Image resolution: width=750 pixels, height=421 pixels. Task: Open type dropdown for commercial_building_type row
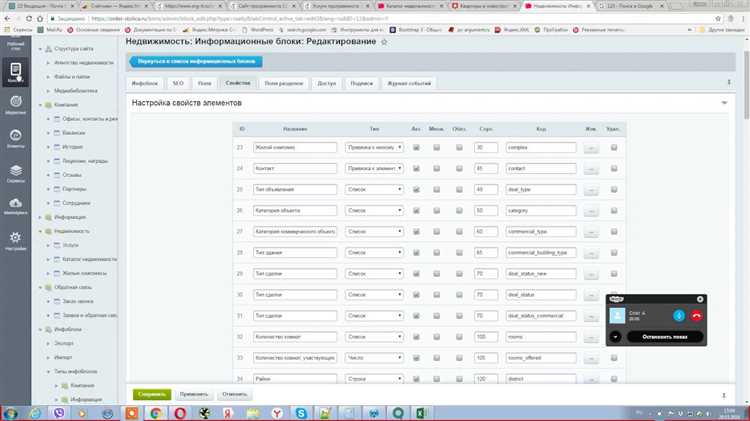tap(375, 253)
